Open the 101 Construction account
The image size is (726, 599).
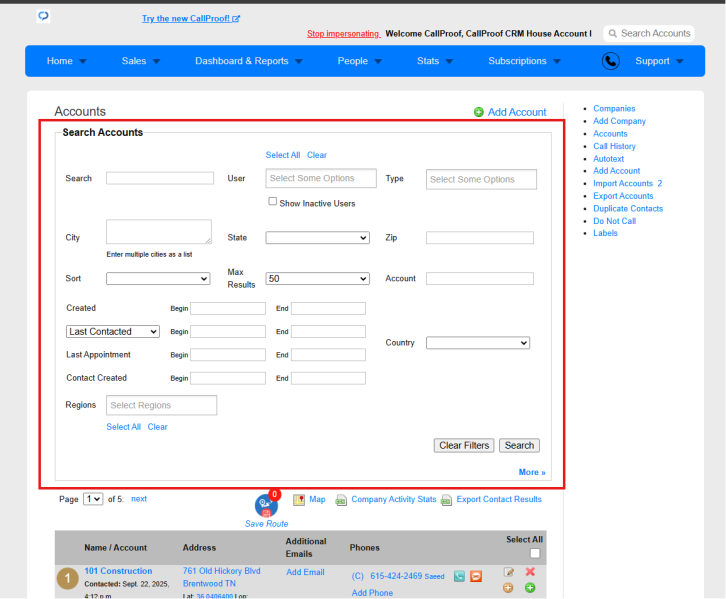coord(118,571)
